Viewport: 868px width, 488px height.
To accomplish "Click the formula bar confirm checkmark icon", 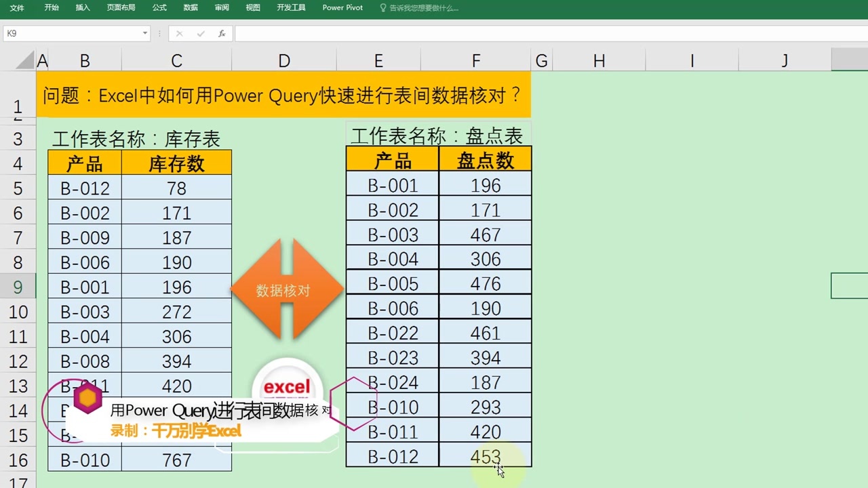I will [x=201, y=33].
